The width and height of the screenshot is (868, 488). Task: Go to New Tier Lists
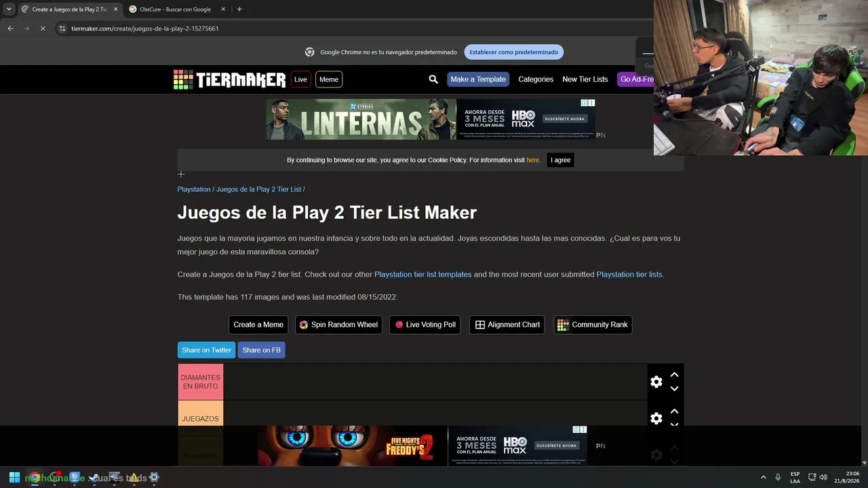[x=585, y=79]
